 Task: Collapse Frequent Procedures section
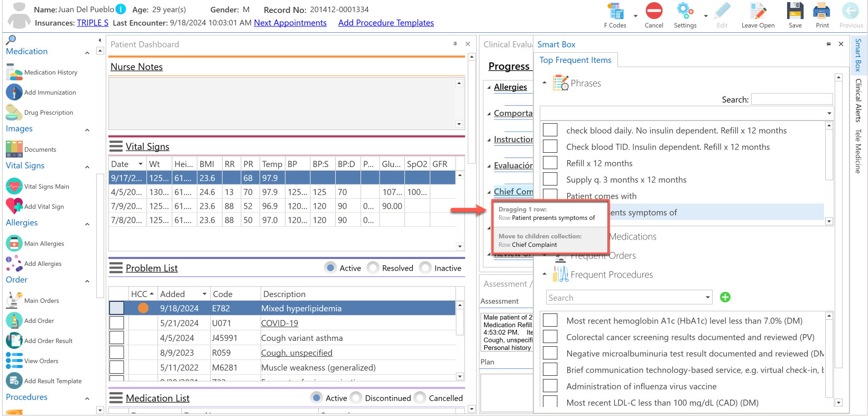click(x=544, y=274)
